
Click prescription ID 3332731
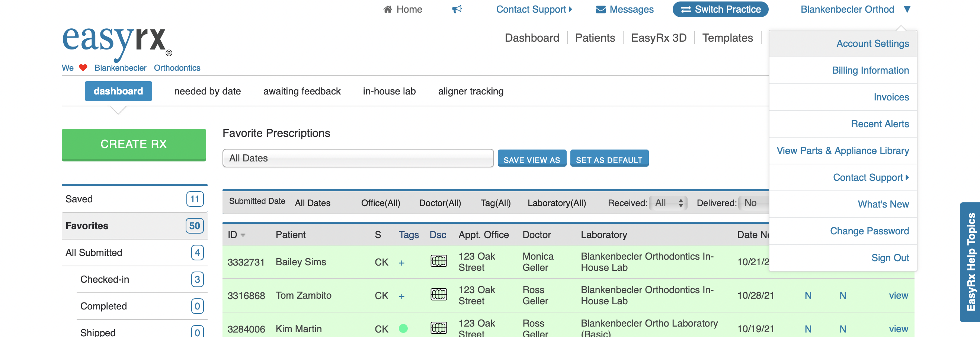coord(246,262)
